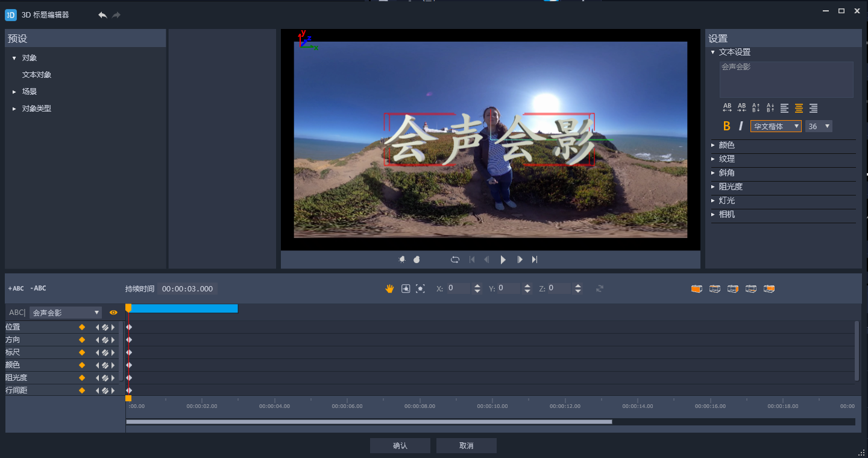
Task: Choose the fourth cube view preset
Action: click(x=750, y=288)
